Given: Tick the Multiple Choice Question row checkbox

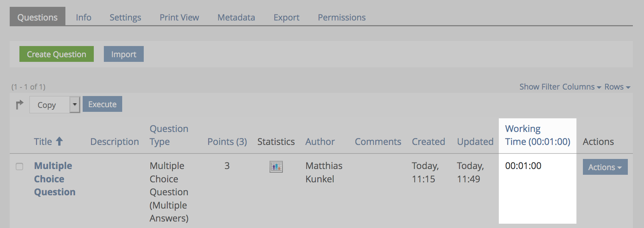Looking at the screenshot, I should [19, 166].
